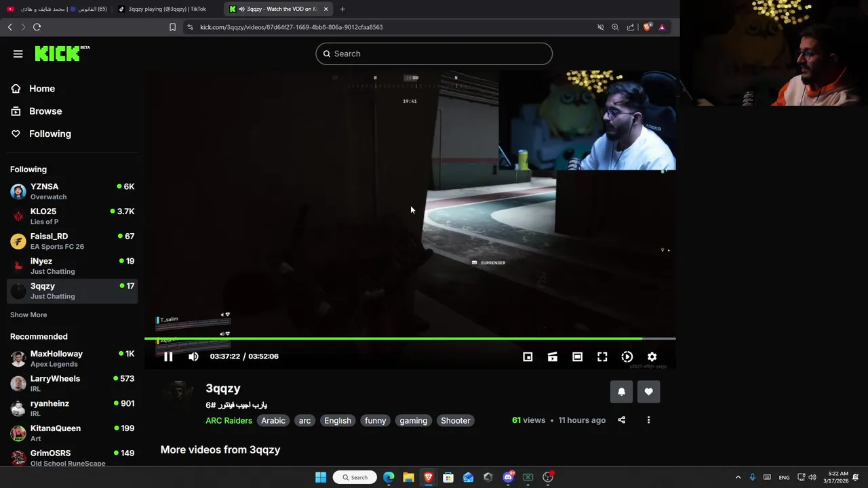The image size is (868, 488).
Task: Mute the video with speaker icon
Action: [193, 357]
